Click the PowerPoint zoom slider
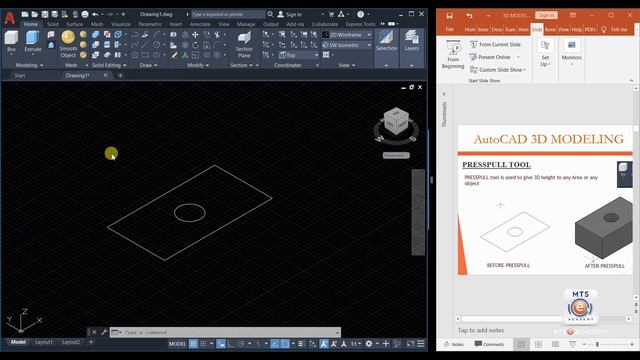The width and height of the screenshot is (640, 360). click(x=597, y=344)
